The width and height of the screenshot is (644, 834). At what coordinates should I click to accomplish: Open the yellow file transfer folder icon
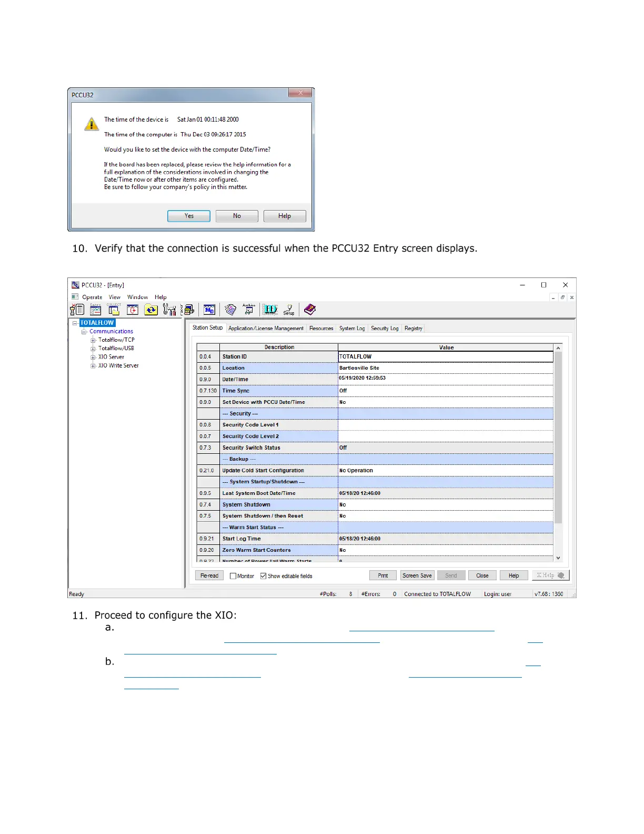click(x=151, y=310)
